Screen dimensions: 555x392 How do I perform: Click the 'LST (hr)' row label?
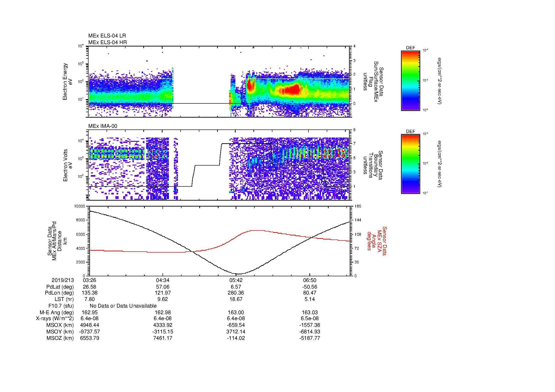click(x=64, y=300)
